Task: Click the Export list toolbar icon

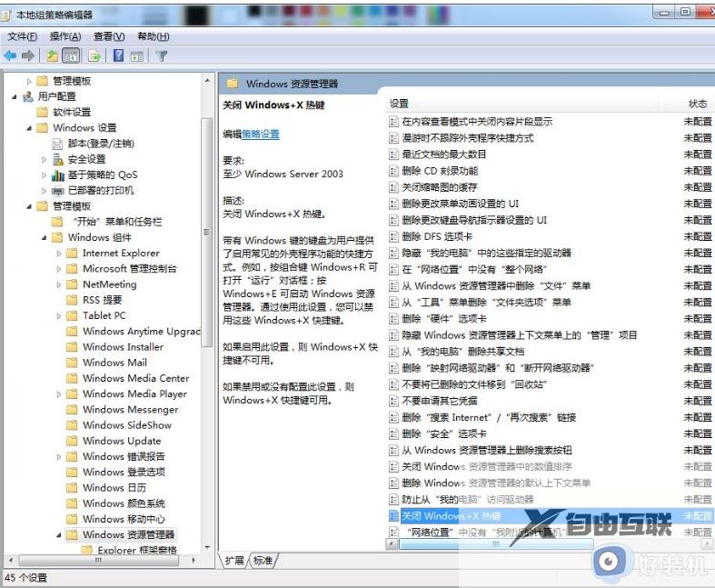Action: point(94,56)
